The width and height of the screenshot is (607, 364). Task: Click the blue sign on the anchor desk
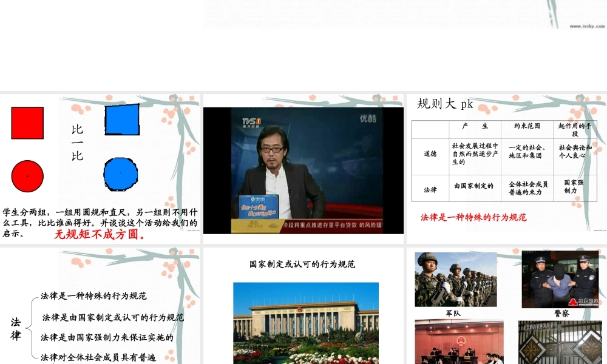click(x=259, y=207)
